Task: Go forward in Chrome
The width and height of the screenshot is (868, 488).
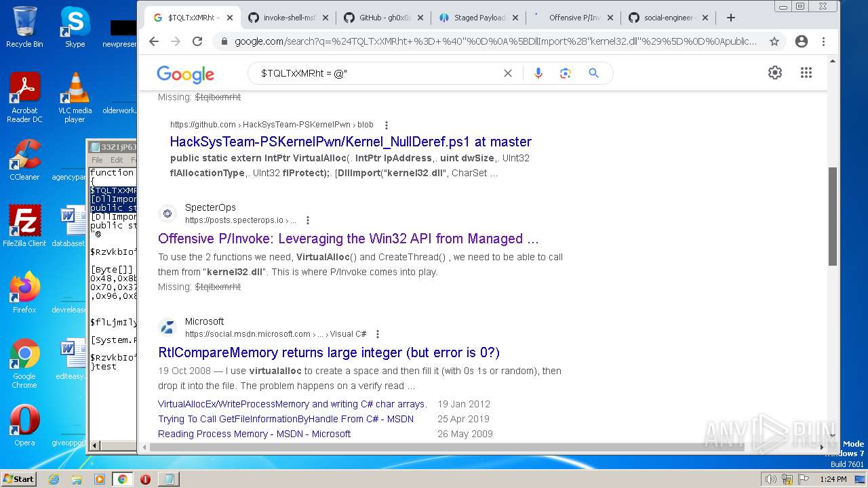Action: [176, 41]
